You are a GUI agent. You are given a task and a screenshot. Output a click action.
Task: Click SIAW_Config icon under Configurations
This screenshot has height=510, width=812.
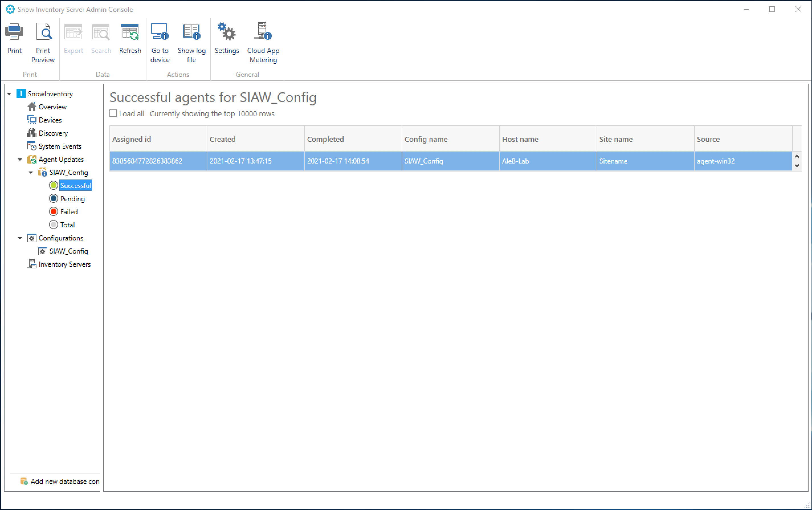tap(42, 251)
